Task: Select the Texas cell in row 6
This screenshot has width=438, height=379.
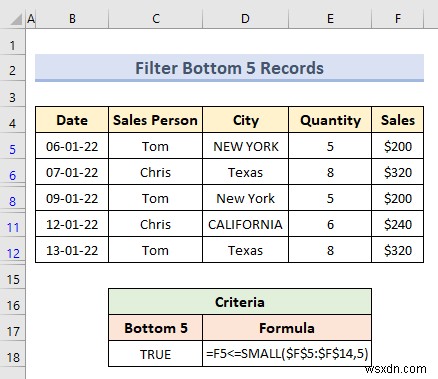Action: pos(245,172)
